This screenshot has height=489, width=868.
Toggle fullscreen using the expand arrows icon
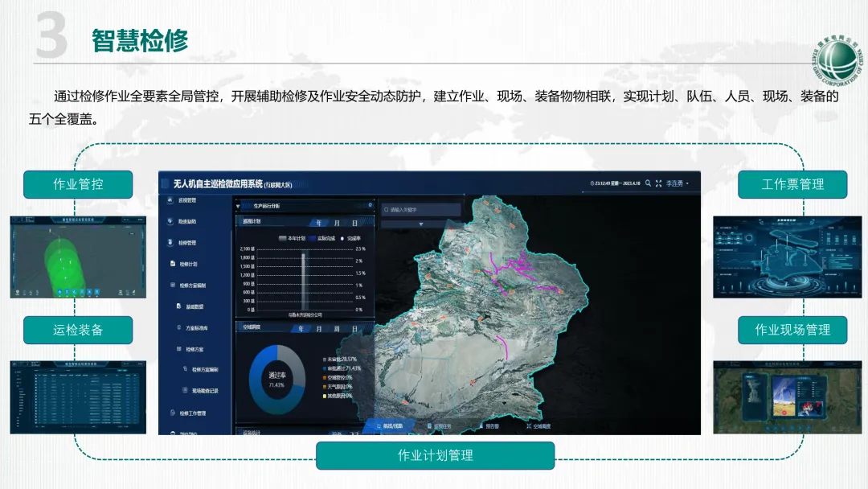[x=659, y=183]
